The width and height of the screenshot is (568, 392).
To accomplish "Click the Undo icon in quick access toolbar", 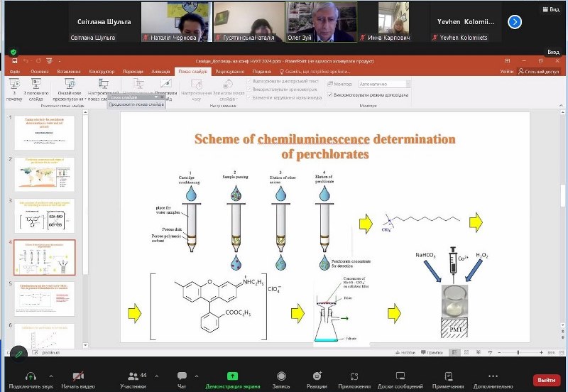I will coord(26,61).
